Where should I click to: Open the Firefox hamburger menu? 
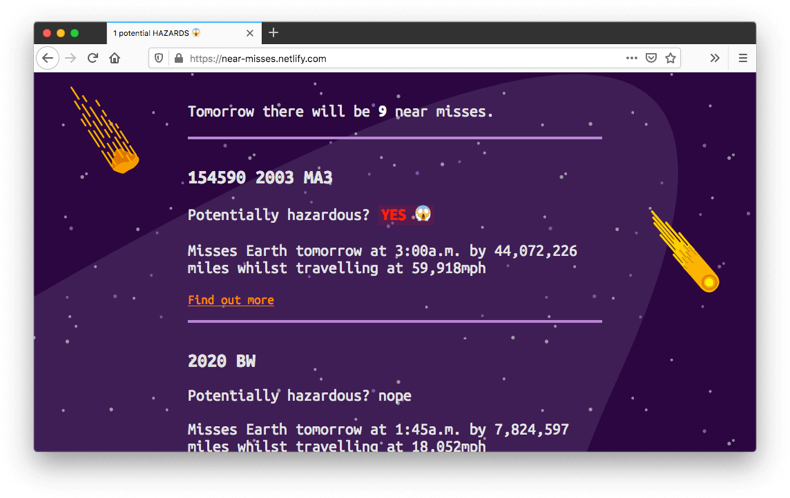tap(743, 58)
